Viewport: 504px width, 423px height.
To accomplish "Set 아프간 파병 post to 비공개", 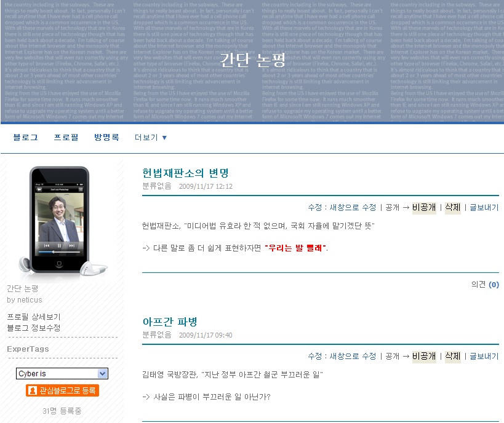I will pyautogui.click(x=424, y=356).
